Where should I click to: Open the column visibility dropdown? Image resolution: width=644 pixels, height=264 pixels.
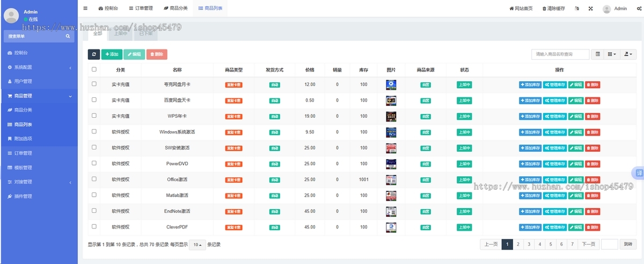[x=612, y=54]
